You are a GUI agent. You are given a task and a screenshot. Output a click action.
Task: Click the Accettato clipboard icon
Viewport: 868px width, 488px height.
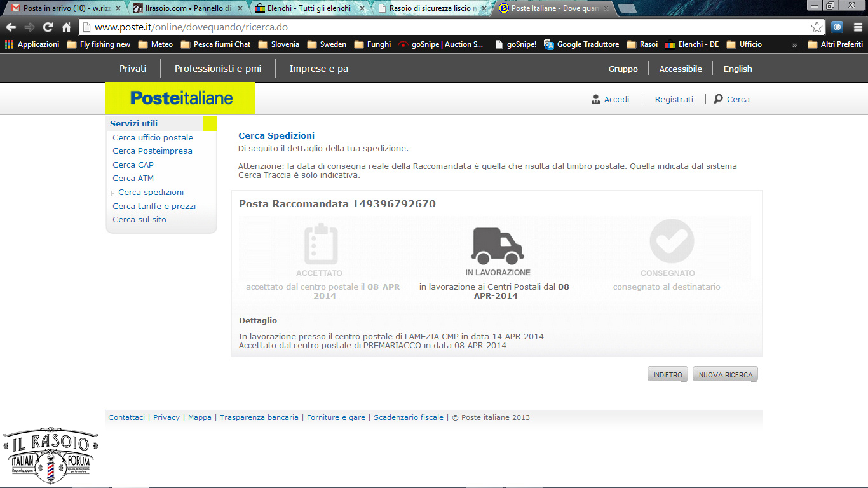321,243
